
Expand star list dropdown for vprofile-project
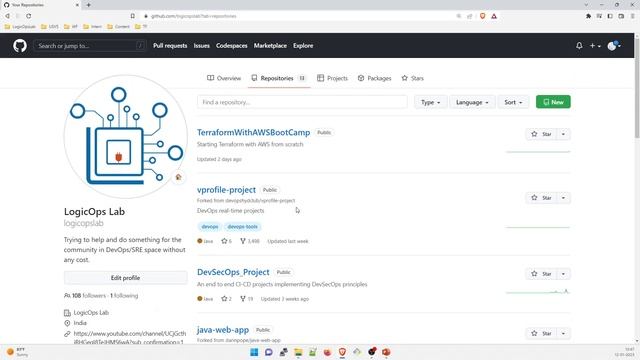click(x=563, y=198)
